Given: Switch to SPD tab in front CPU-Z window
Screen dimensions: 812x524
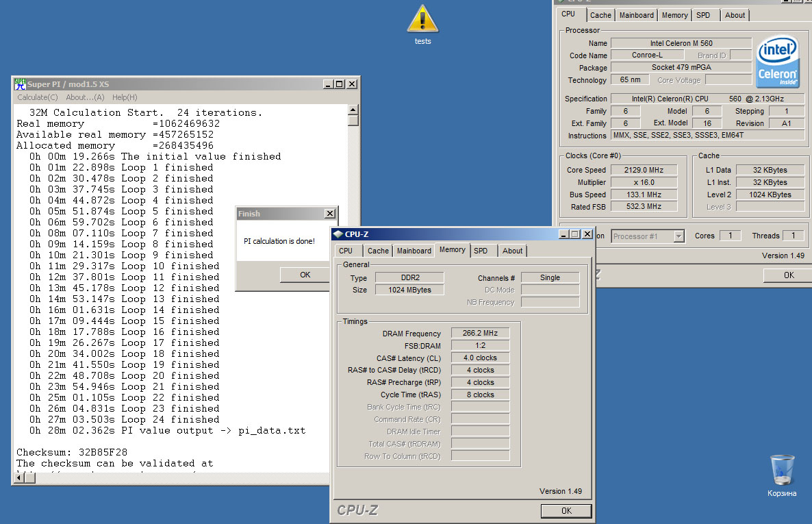Looking at the screenshot, I should click(481, 251).
